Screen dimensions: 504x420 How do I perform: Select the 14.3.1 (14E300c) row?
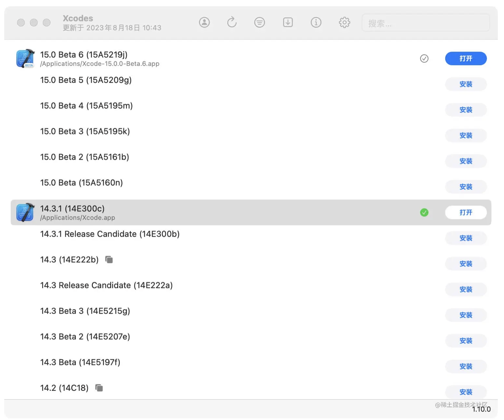[251, 212]
